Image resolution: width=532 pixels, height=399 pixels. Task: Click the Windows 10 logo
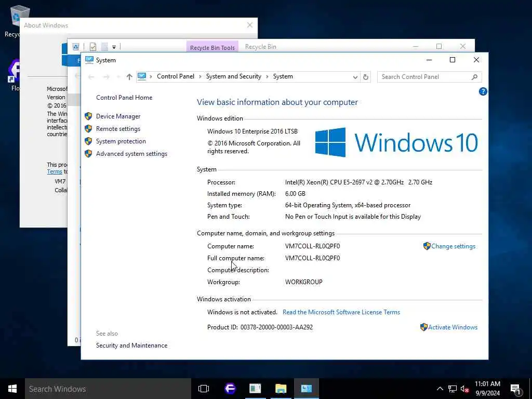pos(396,142)
